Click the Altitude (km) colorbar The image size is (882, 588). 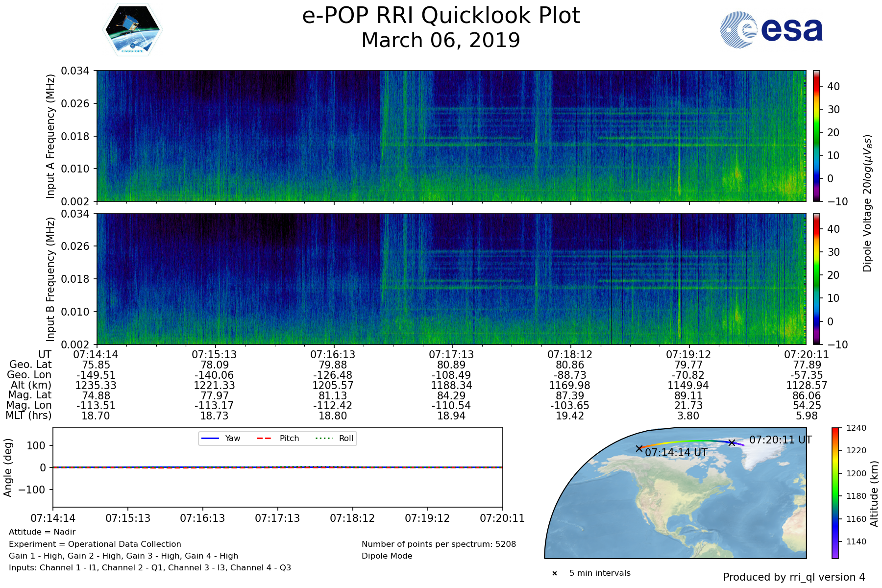coord(835,492)
